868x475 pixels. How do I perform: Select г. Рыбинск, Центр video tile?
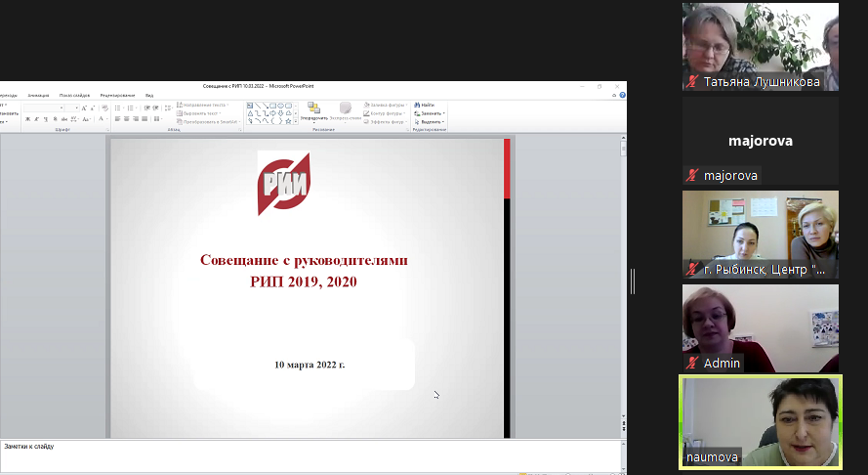(760, 235)
